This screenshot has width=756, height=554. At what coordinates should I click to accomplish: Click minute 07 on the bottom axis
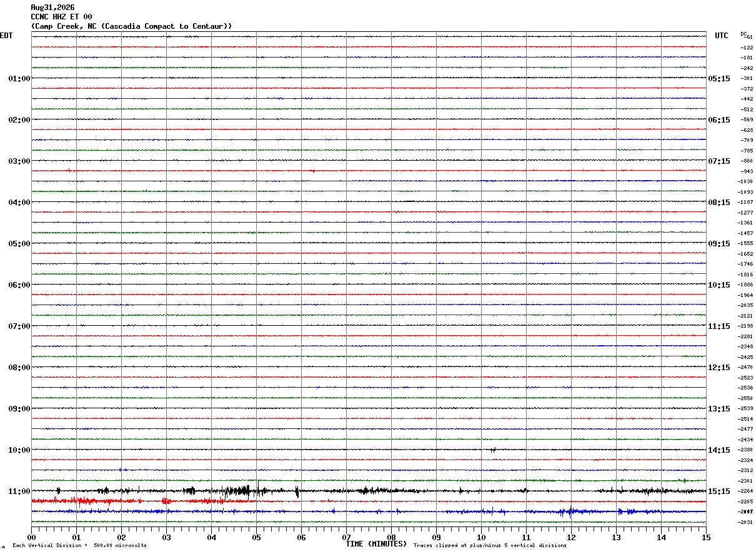pyautogui.click(x=346, y=537)
